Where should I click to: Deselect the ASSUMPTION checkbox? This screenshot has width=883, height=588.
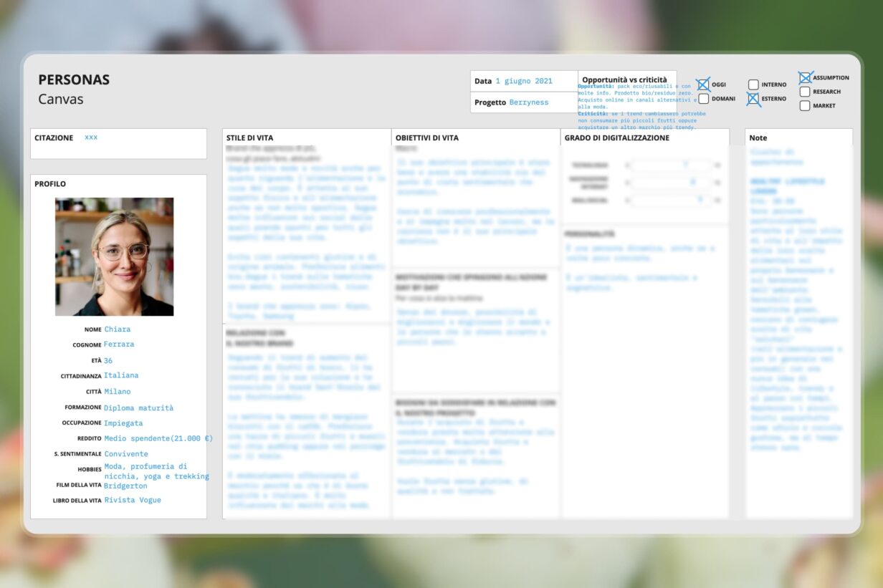click(805, 77)
